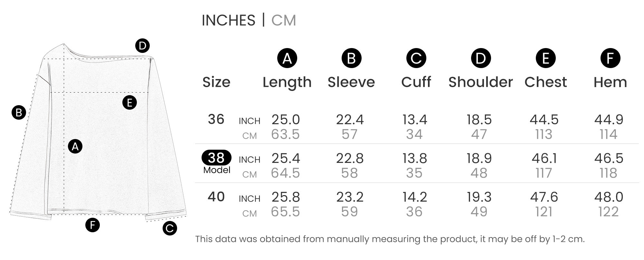
Task: Choose size 40 row label
Action: 216,197
